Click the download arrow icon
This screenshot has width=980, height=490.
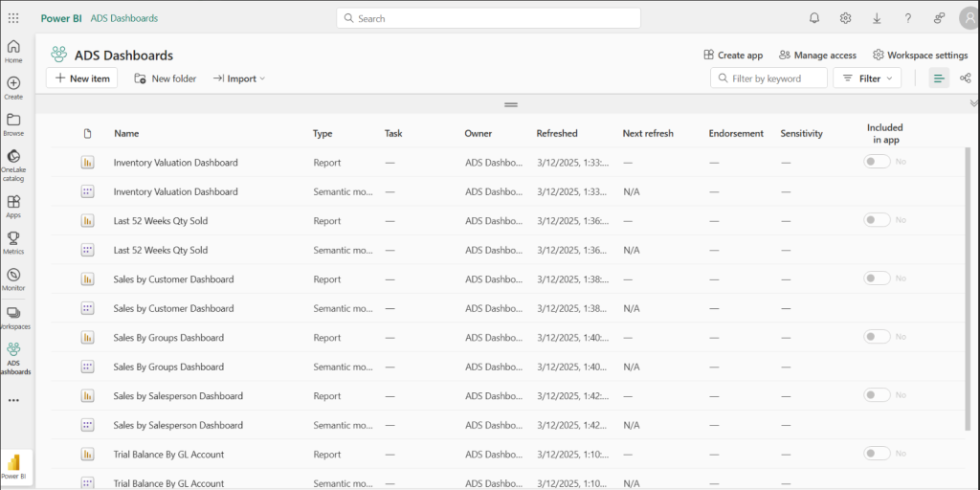877,18
